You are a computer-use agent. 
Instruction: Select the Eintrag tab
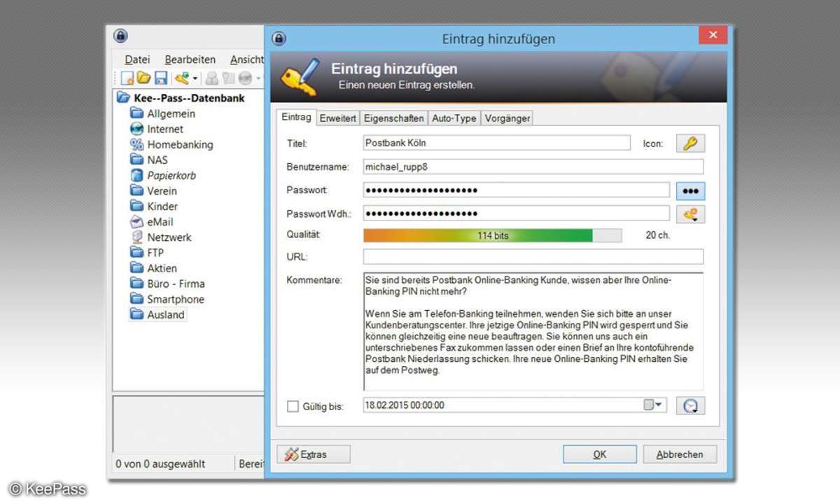click(x=296, y=117)
